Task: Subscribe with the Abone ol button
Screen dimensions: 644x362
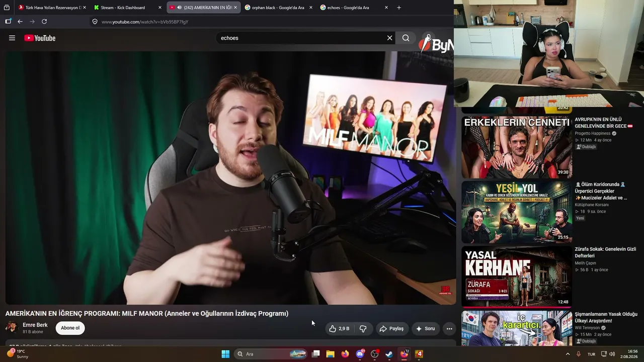Action: [x=70, y=328]
